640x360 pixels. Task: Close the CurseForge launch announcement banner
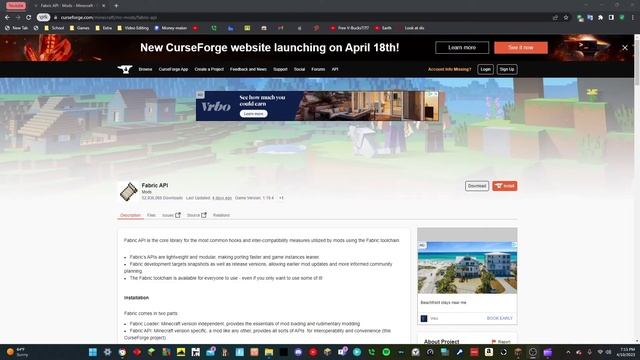pyautogui.click(x=625, y=48)
